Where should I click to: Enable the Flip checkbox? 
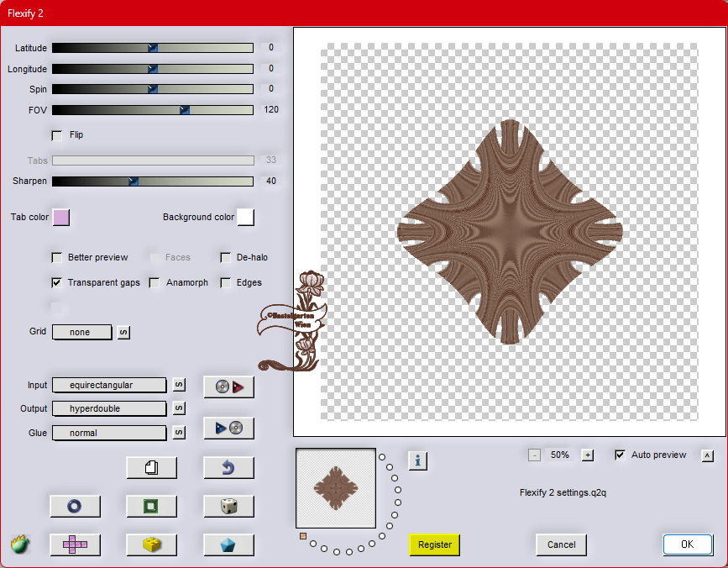[x=57, y=135]
